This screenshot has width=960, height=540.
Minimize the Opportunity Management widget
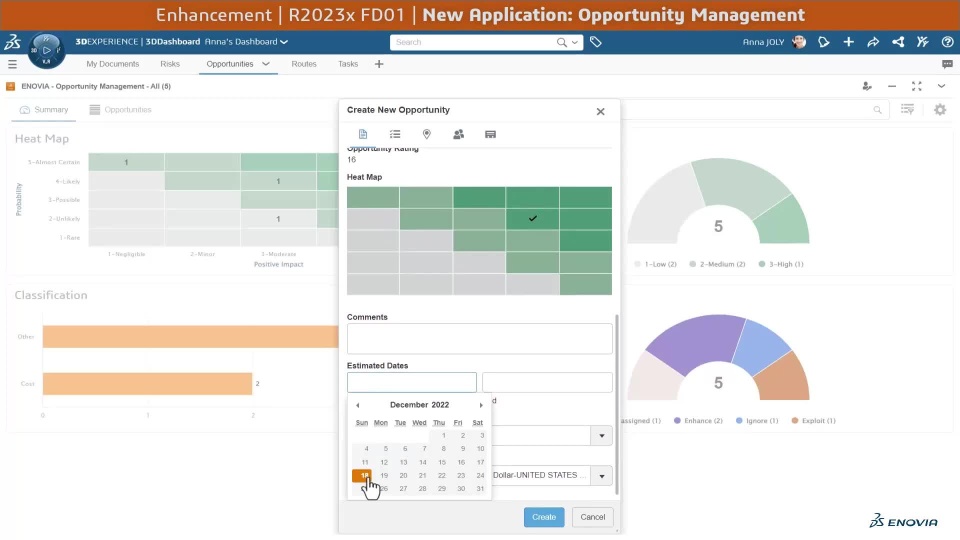[x=892, y=86]
